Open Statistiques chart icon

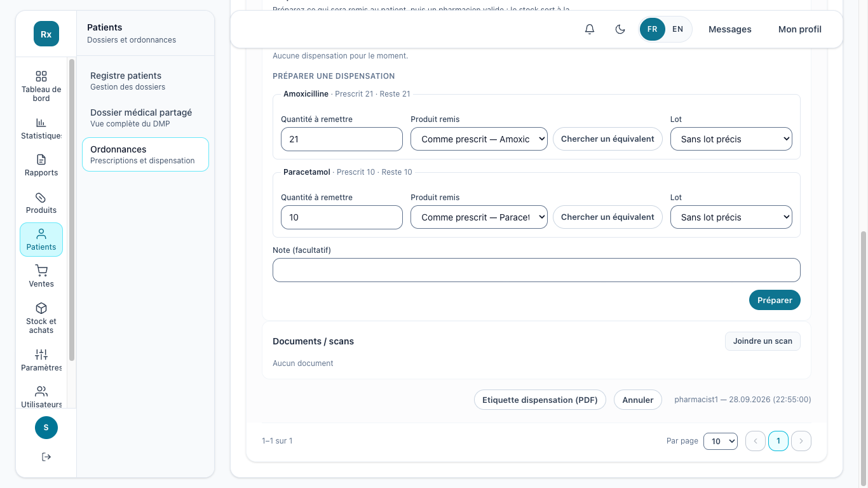click(x=41, y=123)
